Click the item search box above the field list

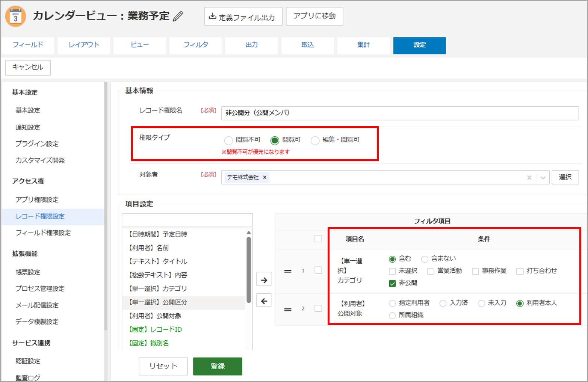[x=187, y=220]
